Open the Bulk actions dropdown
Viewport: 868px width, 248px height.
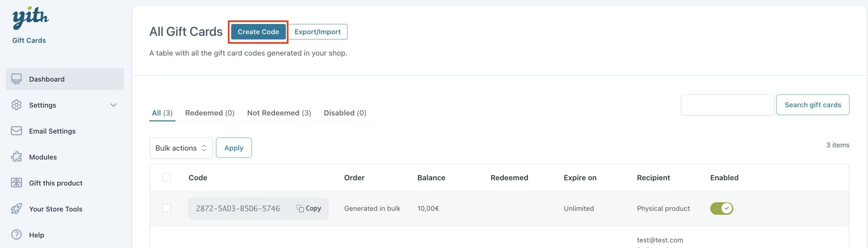coord(181,148)
